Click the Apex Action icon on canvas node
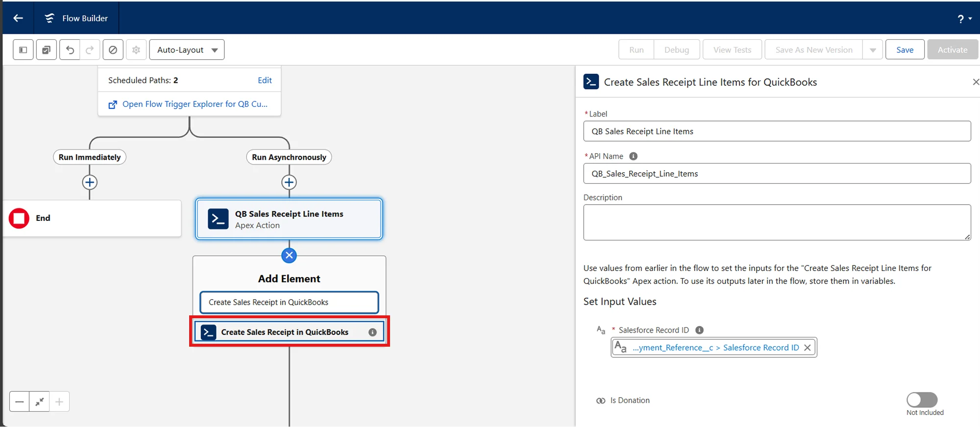980x427 pixels. (x=218, y=219)
